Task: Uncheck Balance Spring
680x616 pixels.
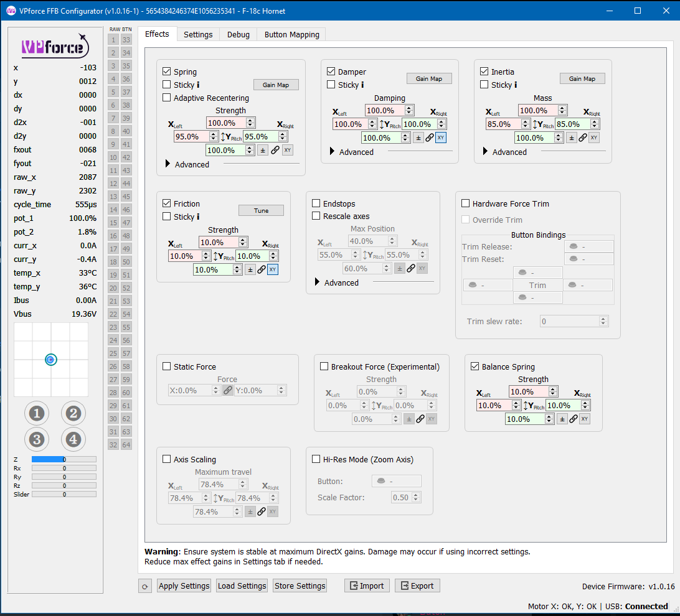Action: point(475,366)
